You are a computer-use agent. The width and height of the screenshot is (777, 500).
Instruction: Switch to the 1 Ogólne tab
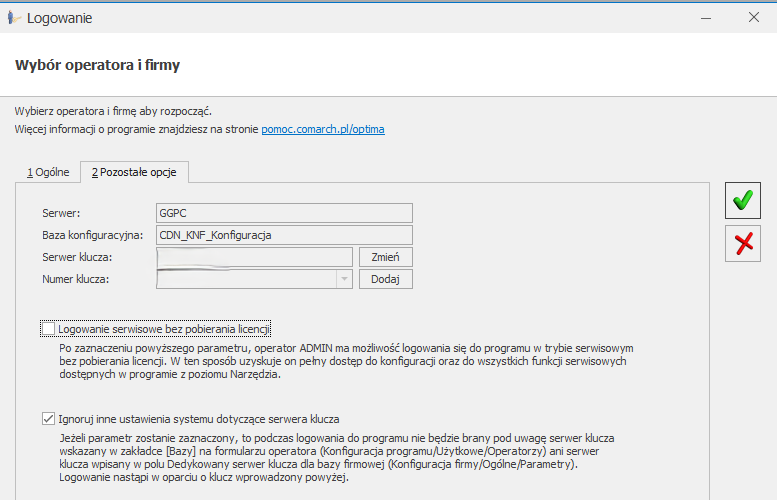click(48, 172)
